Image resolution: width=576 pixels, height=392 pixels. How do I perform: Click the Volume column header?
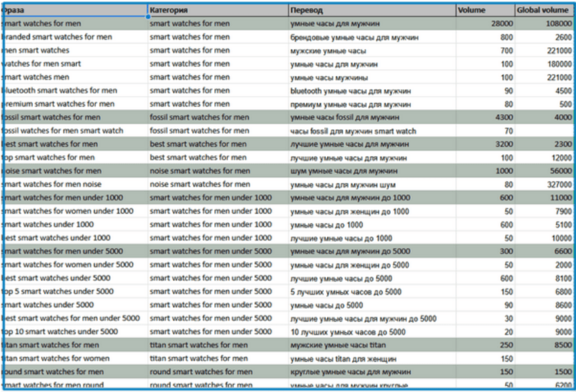click(x=485, y=10)
